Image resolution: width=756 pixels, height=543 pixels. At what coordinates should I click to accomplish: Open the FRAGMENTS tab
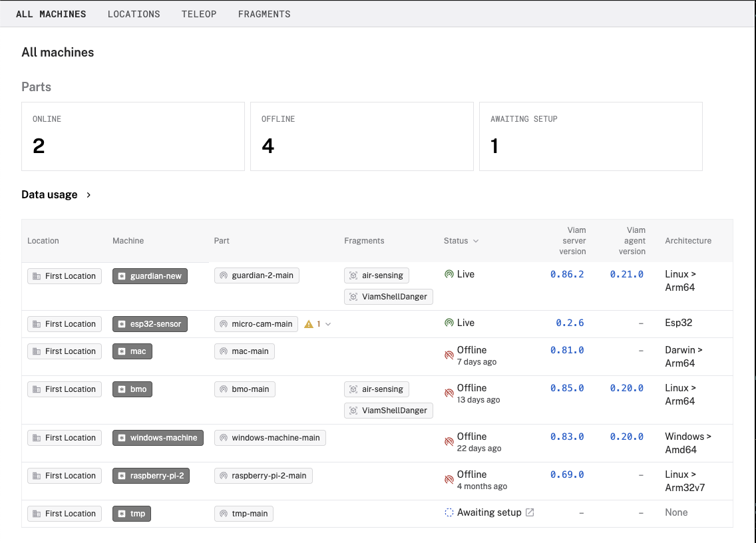[x=264, y=13]
